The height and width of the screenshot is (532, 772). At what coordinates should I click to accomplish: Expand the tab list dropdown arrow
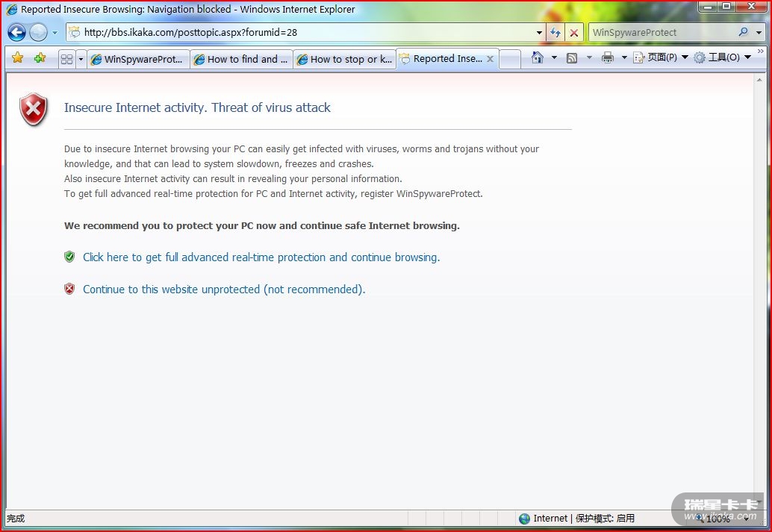pos(81,60)
